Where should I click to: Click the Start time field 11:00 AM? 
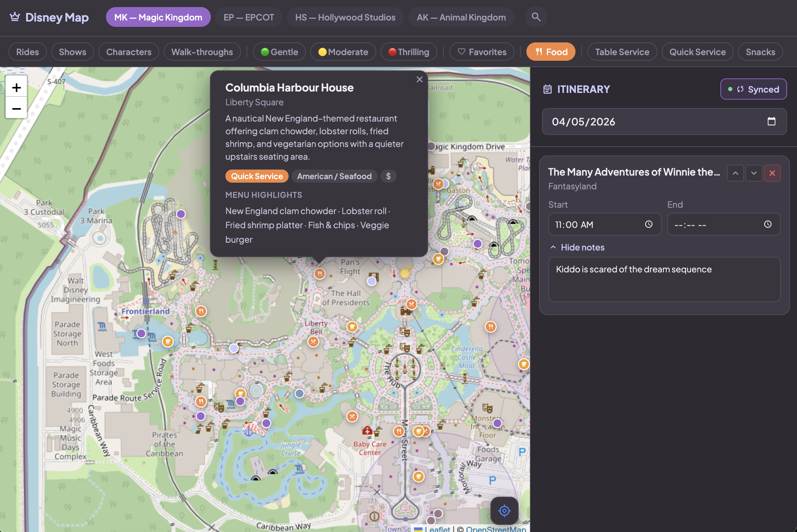(604, 224)
